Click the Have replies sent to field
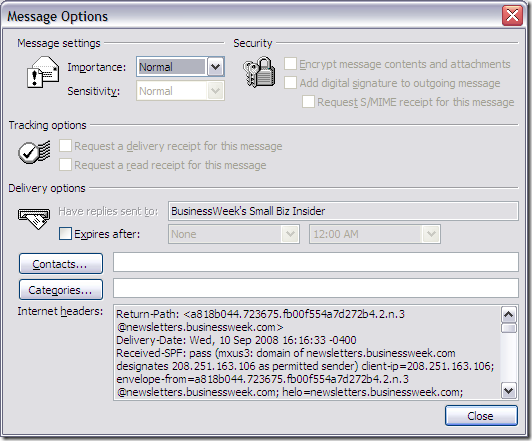532x441 pixels. (x=343, y=211)
